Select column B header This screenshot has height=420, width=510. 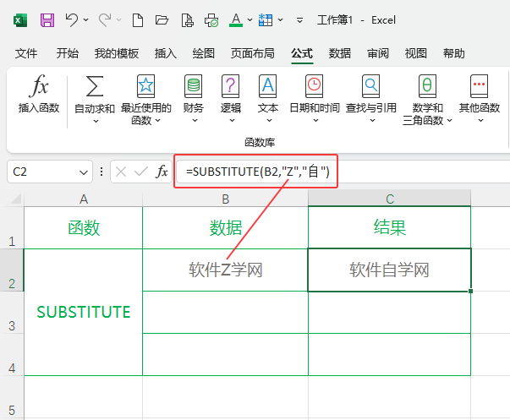click(x=226, y=199)
